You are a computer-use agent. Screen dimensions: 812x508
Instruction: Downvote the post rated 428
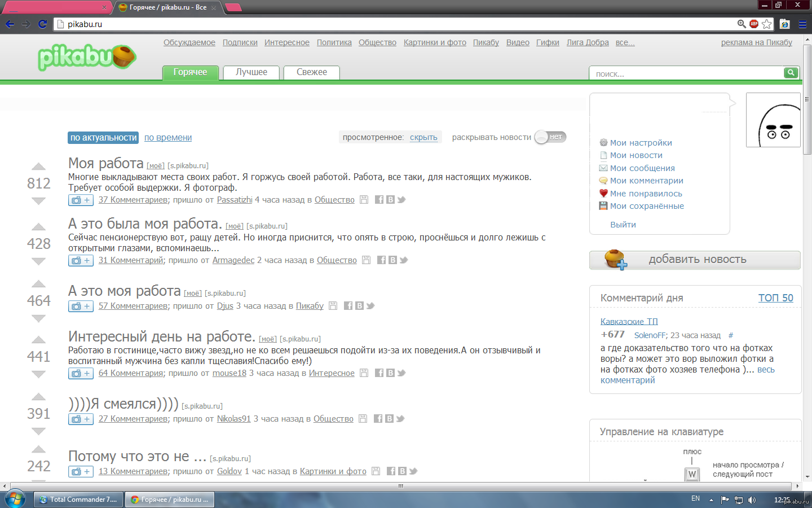38,261
